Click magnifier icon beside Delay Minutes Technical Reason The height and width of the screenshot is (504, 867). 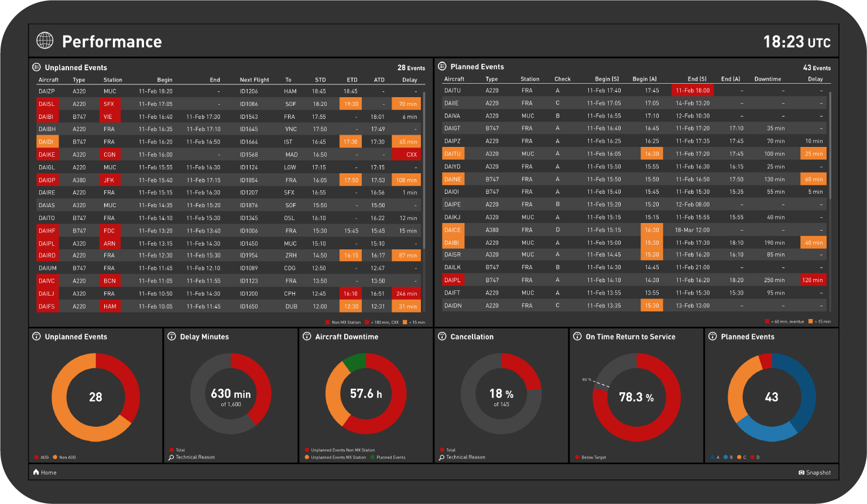171,457
